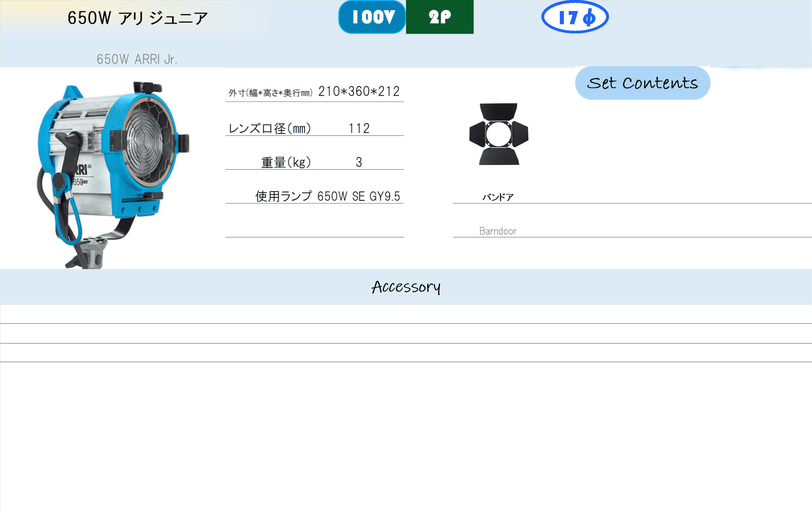The height and width of the screenshot is (512, 812).
Task: Click the subtitle 650W ARRI Jr.
Action: (x=137, y=59)
